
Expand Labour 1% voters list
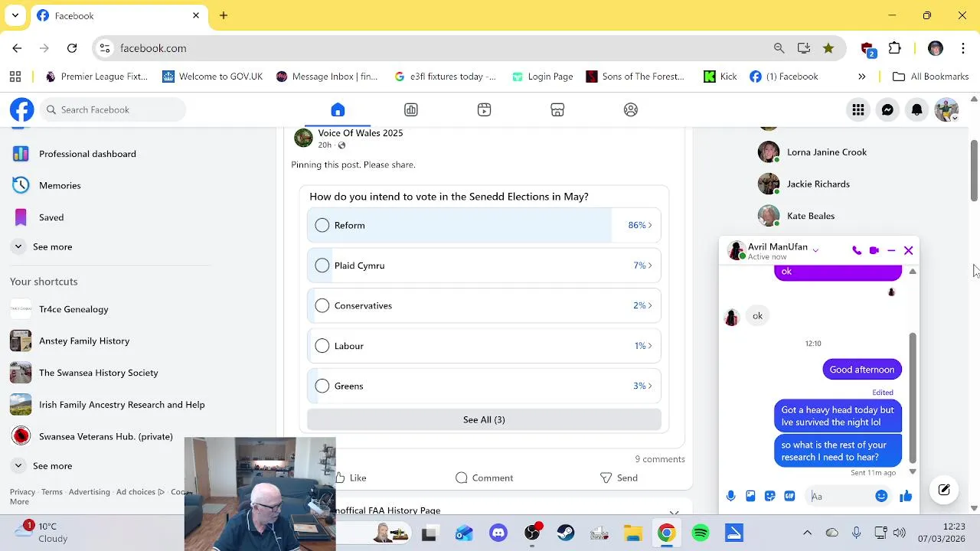[643, 346]
